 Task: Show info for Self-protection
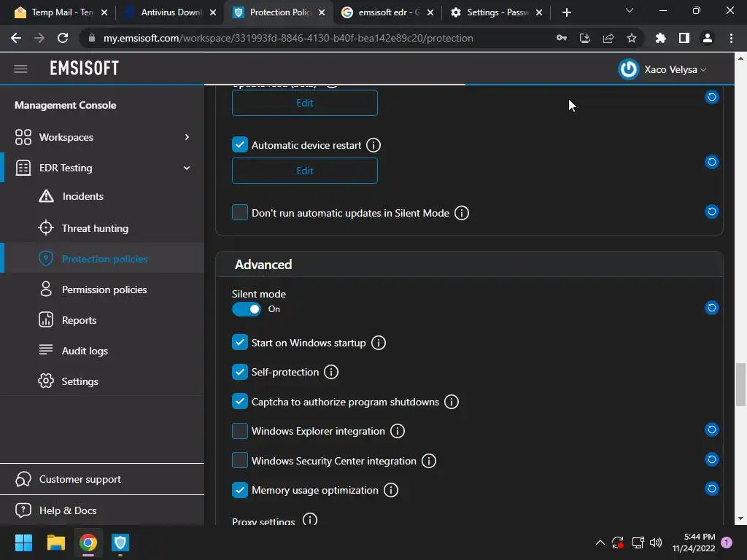coord(331,372)
